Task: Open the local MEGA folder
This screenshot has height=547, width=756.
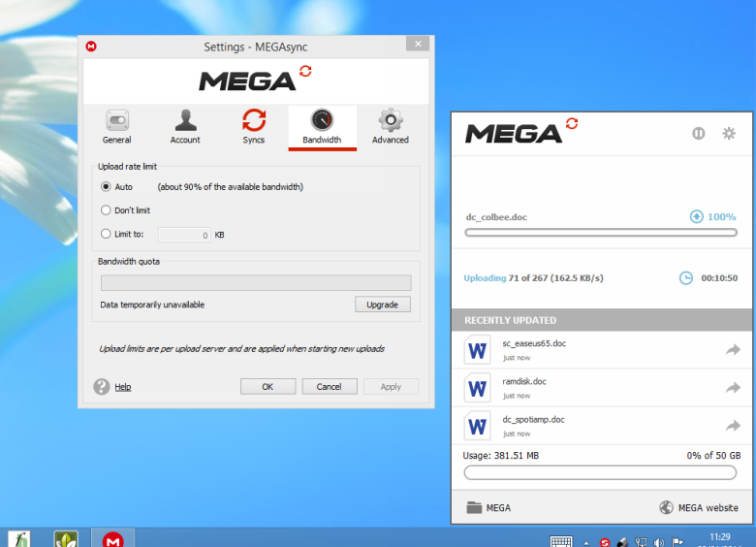Action: [488, 507]
